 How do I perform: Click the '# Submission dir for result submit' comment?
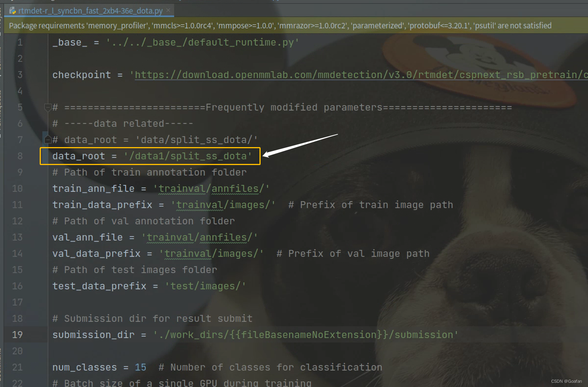click(x=153, y=319)
